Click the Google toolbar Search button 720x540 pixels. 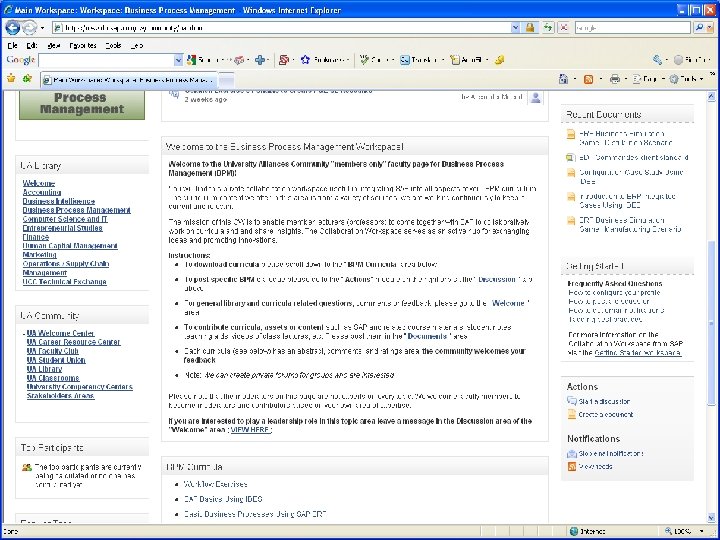(x=205, y=60)
